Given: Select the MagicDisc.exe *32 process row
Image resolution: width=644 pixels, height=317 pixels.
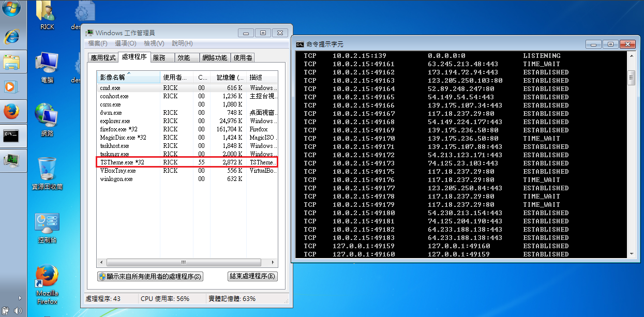Looking at the screenshot, I should (187, 138).
